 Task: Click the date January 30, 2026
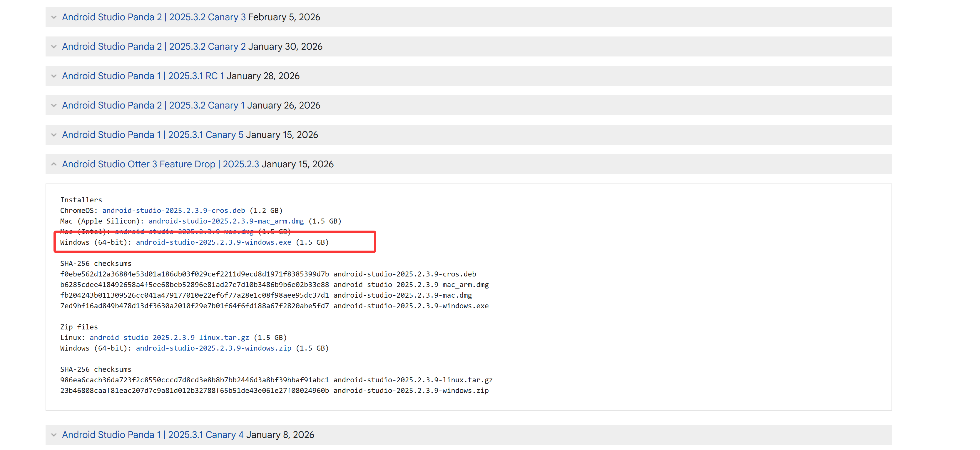point(285,46)
